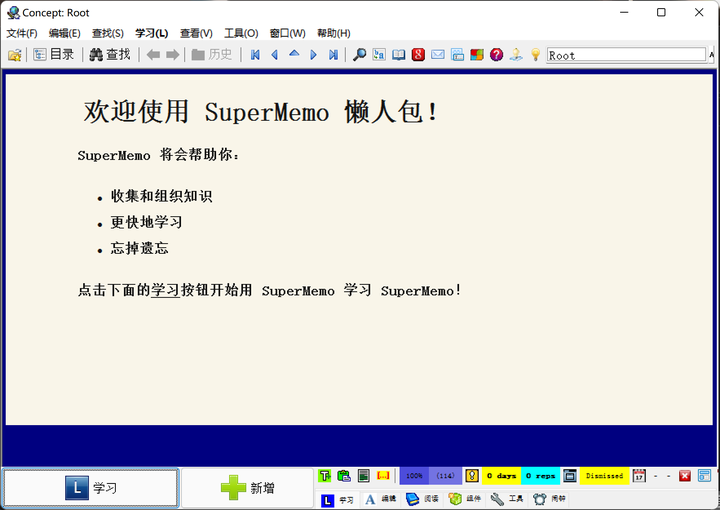The width and height of the screenshot is (720, 510).
Task: Click the person figure icon
Action: (x=516, y=55)
